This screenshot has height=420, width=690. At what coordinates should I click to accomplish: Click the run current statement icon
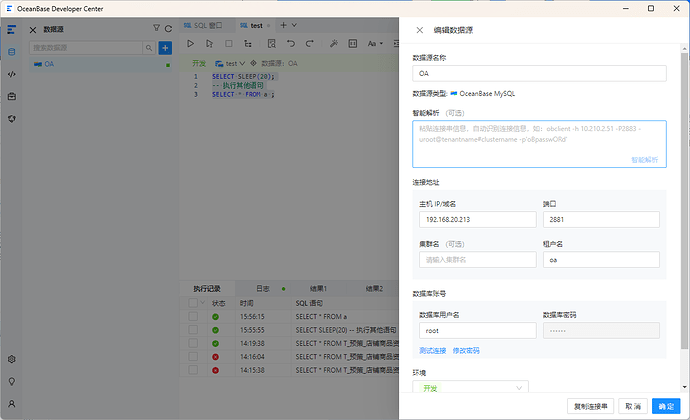click(x=209, y=44)
